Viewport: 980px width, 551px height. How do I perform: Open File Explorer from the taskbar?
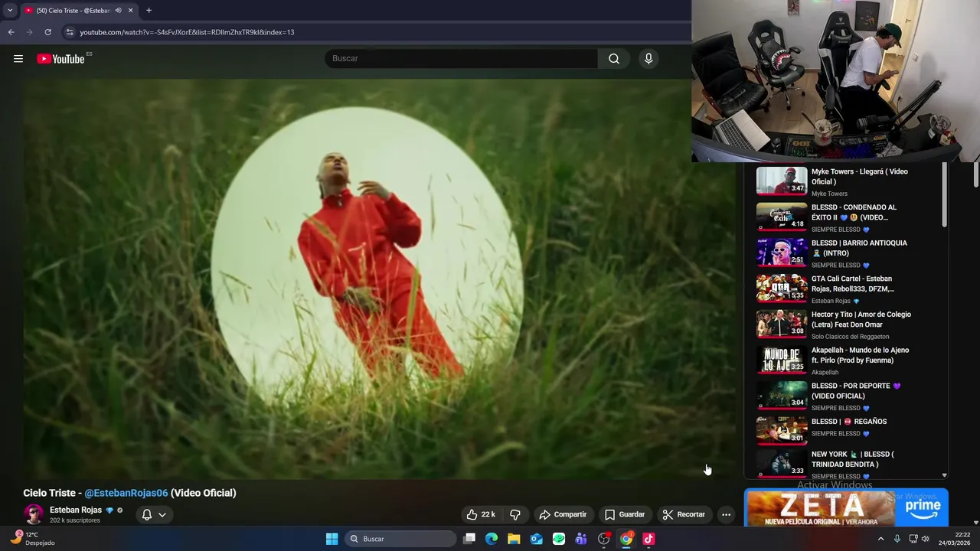[x=514, y=539]
